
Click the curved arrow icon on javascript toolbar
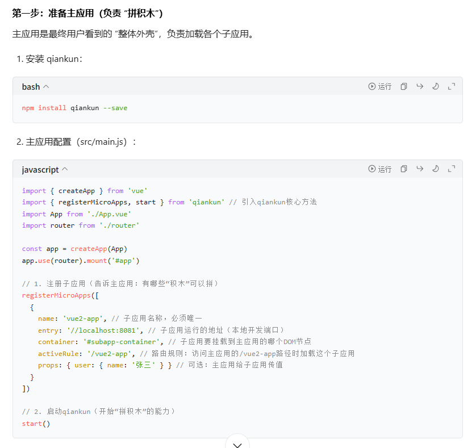[420, 169]
